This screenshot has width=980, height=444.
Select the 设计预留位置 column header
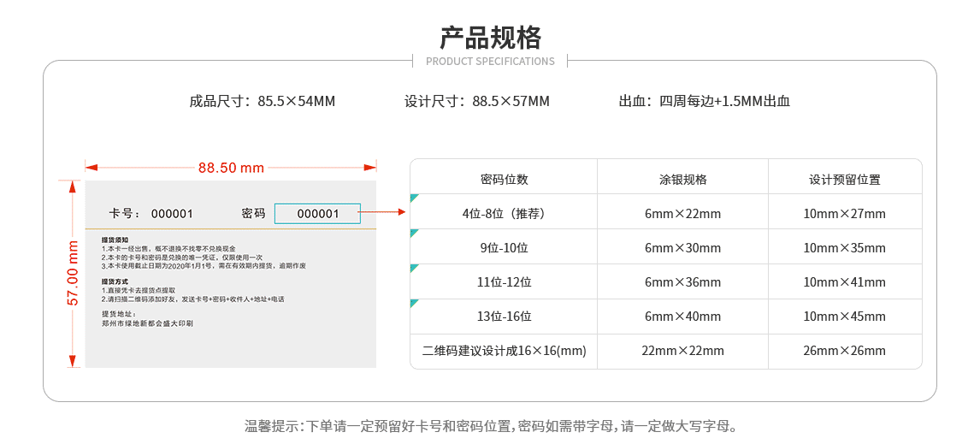coord(844,179)
